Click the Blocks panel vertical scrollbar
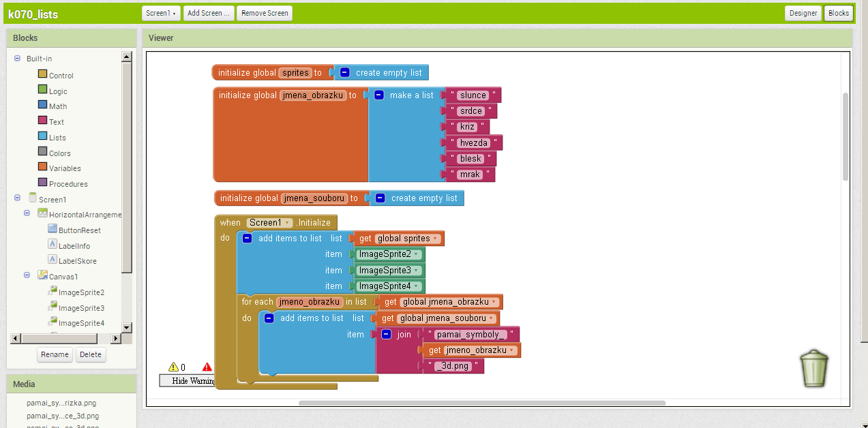The image size is (868, 428). point(127,167)
